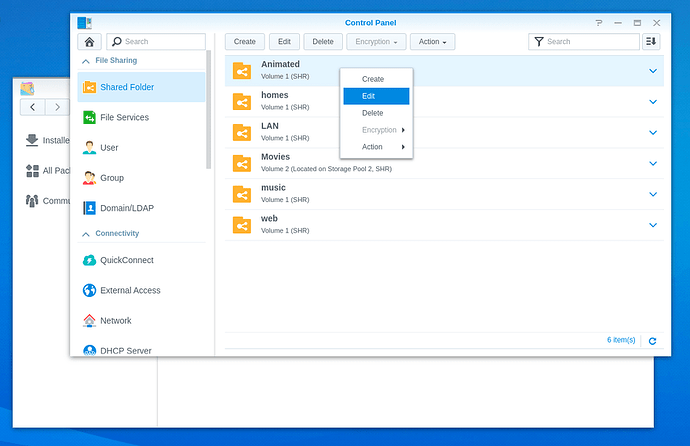This screenshot has height=446, width=690.
Task: Open User settings in sidebar
Action: tap(141, 148)
